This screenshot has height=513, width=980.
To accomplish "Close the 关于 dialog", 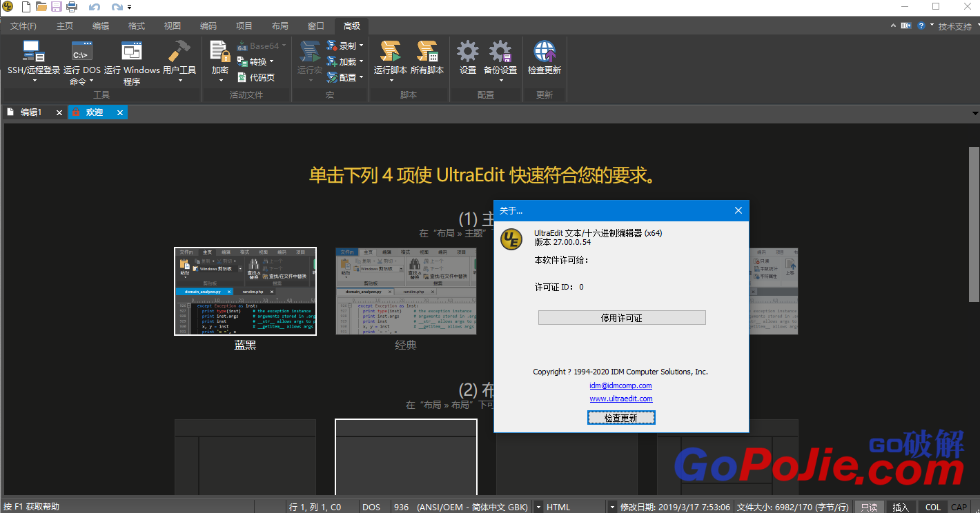I will [x=738, y=210].
